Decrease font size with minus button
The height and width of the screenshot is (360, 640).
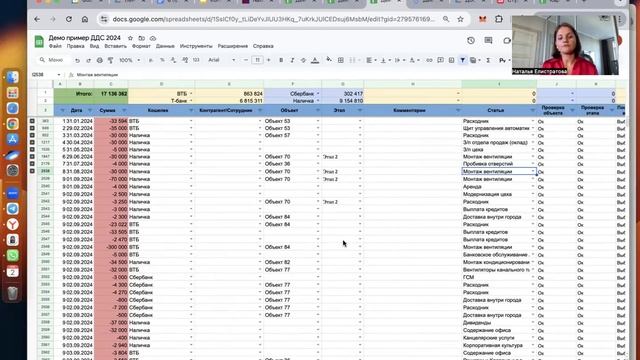pos(246,60)
